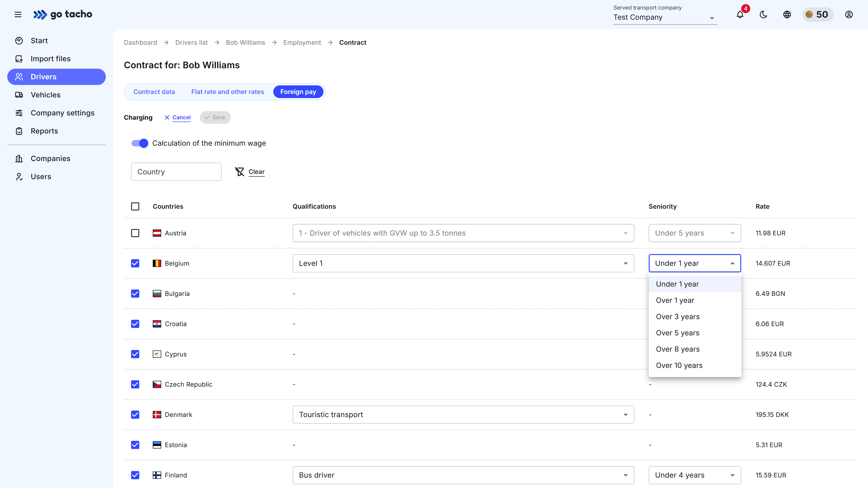This screenshot has width=868, height=488.
Task: Click the Drivers sidebar people icon
Action: 19,77
